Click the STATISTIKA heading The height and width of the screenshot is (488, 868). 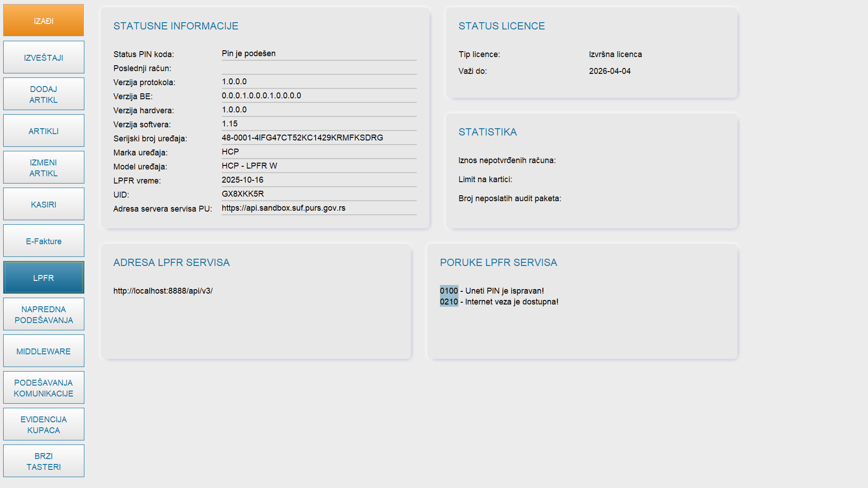(x=488, y=132)
